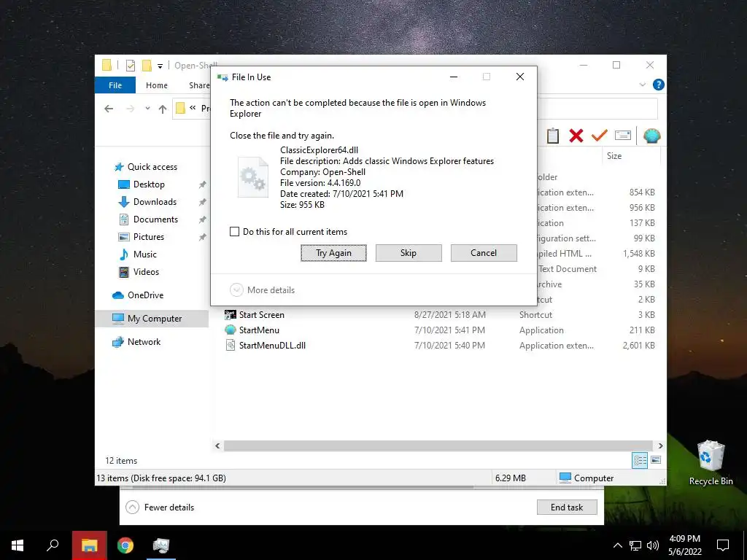Open Desktop in the navigation pane
Screen dimensions: 747x560
[149, 184]
